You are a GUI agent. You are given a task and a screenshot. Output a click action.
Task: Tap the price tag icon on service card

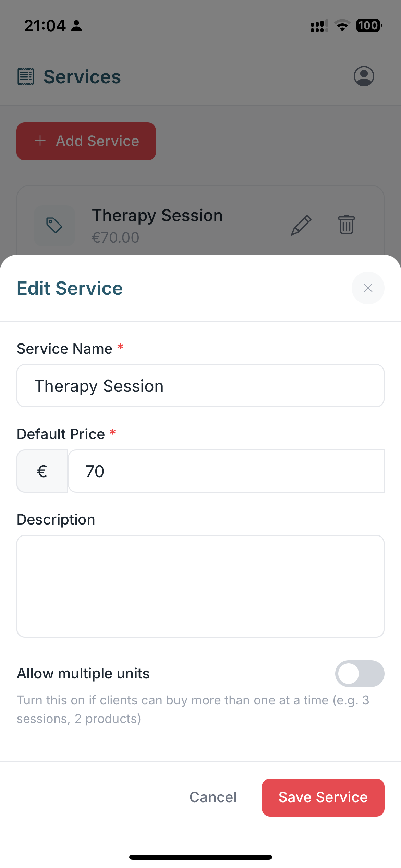[54, 225]
